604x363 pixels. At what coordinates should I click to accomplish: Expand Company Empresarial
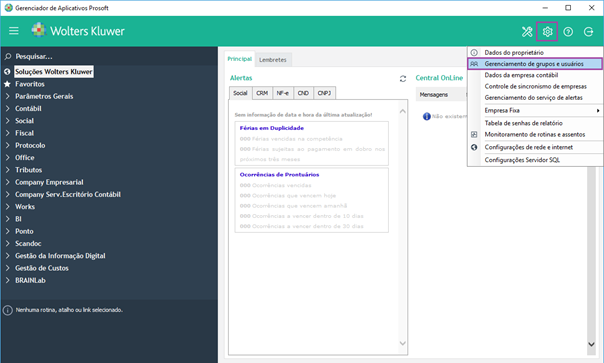7,182
